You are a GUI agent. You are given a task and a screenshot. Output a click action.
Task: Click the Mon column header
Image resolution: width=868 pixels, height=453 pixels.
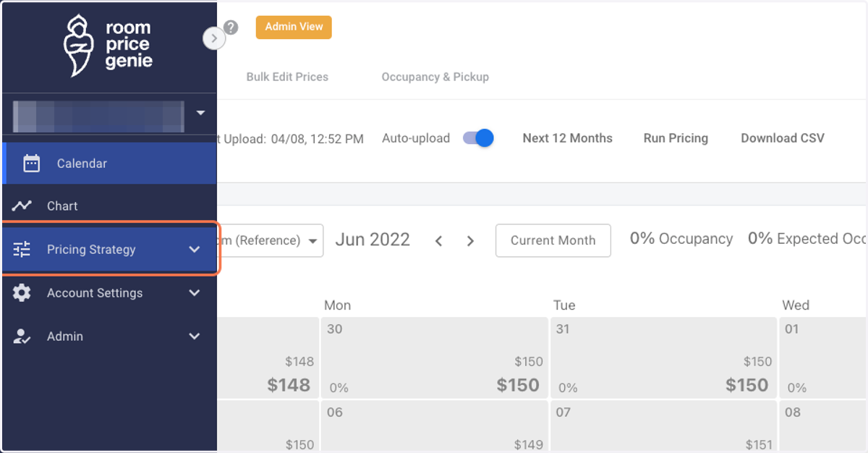[337, 305]
